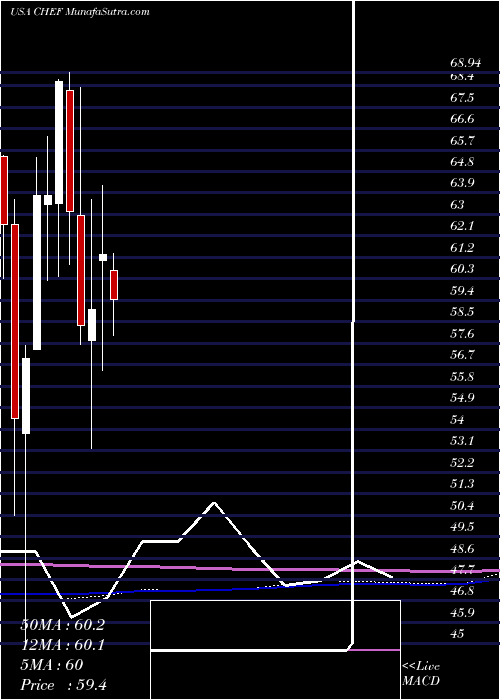Click the 65.7 axis value
This screenshot has width=500, height=700.
point(462,140)
